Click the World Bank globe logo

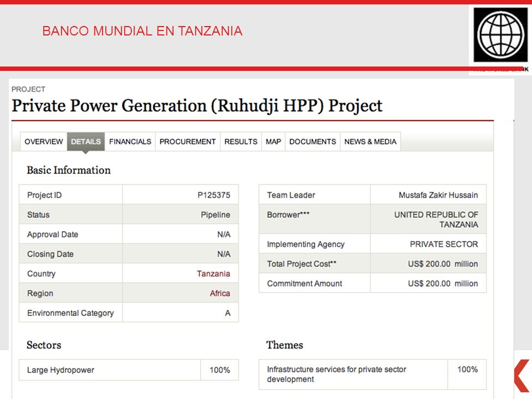pos(500,35)
